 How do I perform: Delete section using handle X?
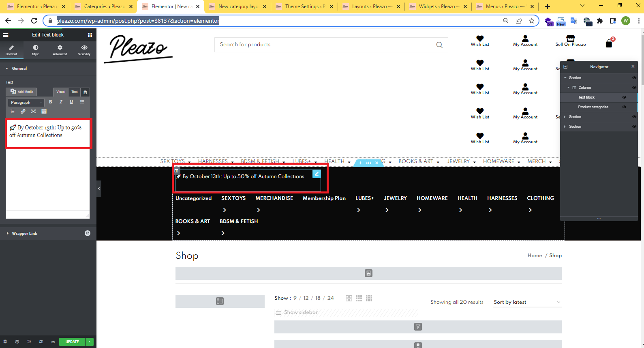tap(377, 163)
